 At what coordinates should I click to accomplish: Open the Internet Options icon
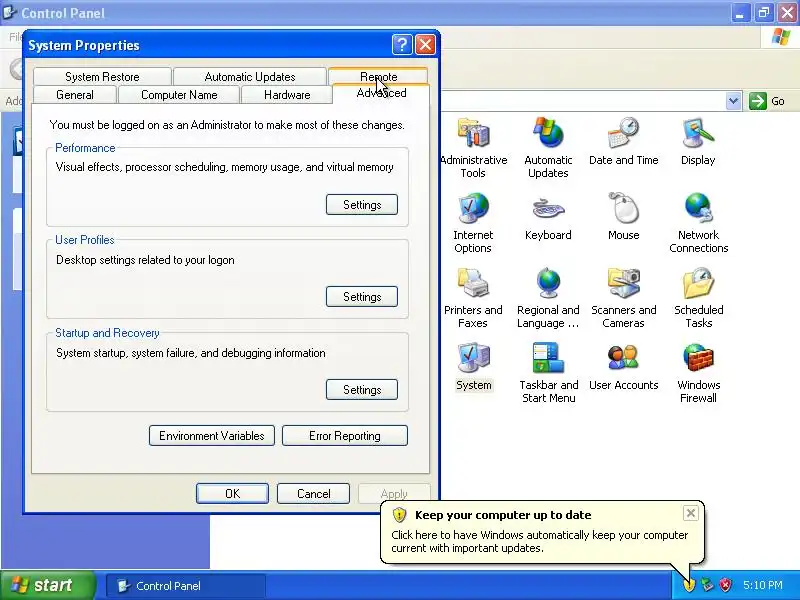pos(473,223)
